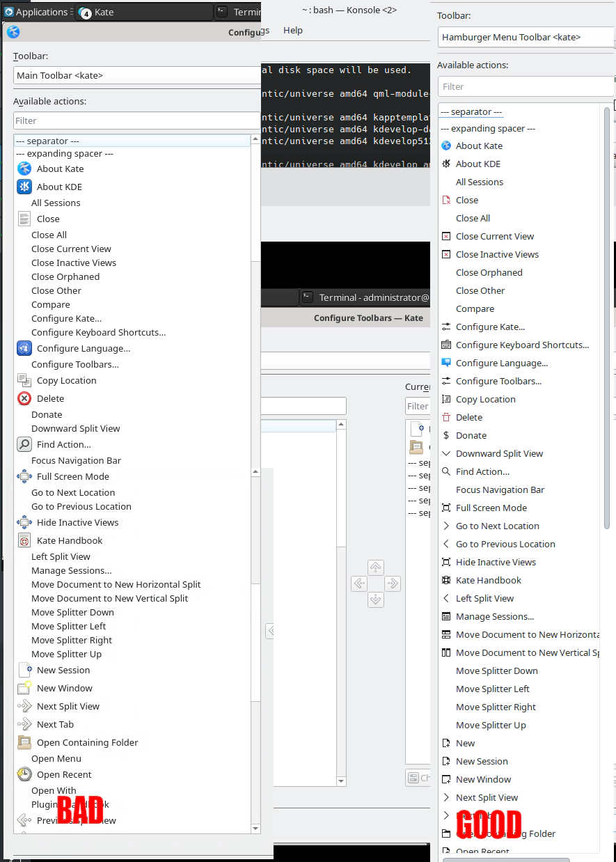Select Full Screen Mode icon in Main Toolbar list
616x862 pixels.
tap(24, 476)
